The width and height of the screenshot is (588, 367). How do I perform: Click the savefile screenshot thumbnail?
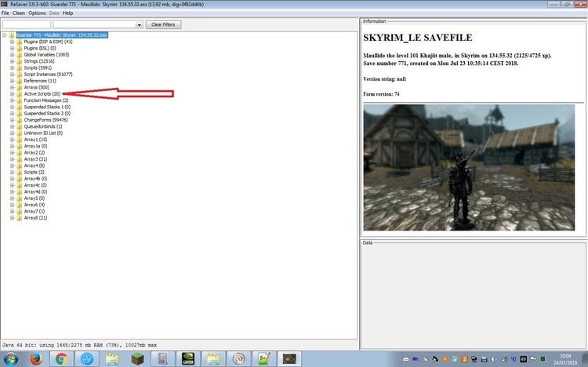[469, 167]
